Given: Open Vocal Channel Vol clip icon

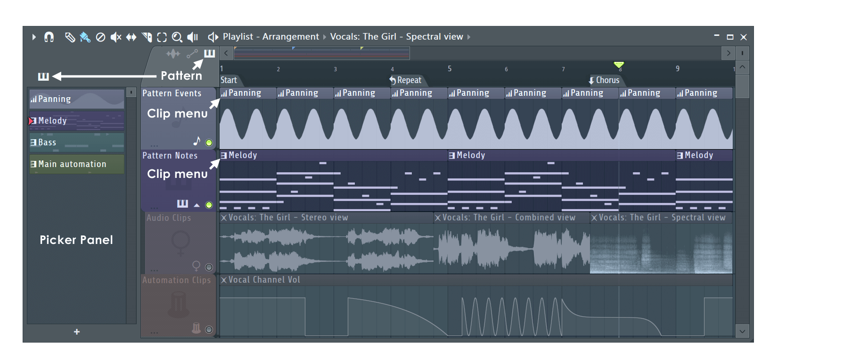Looking at the screenshot, I should tap(224, 280).
